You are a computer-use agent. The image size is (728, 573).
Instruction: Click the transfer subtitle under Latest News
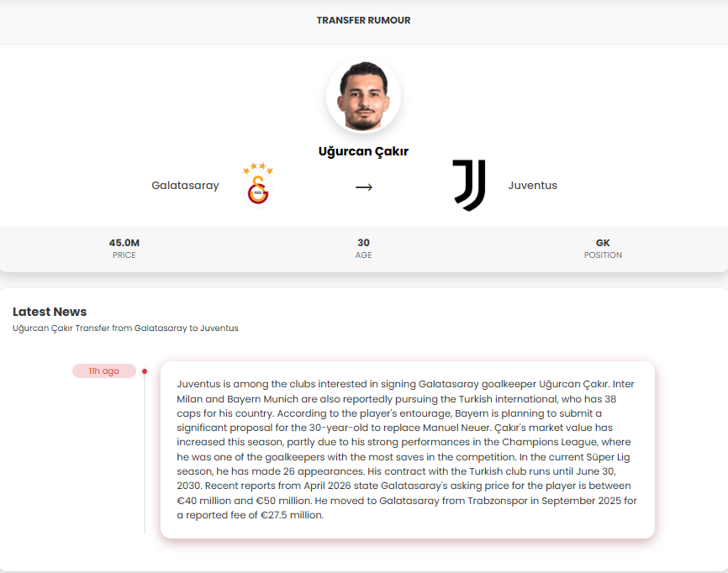[x=125, y=329]
